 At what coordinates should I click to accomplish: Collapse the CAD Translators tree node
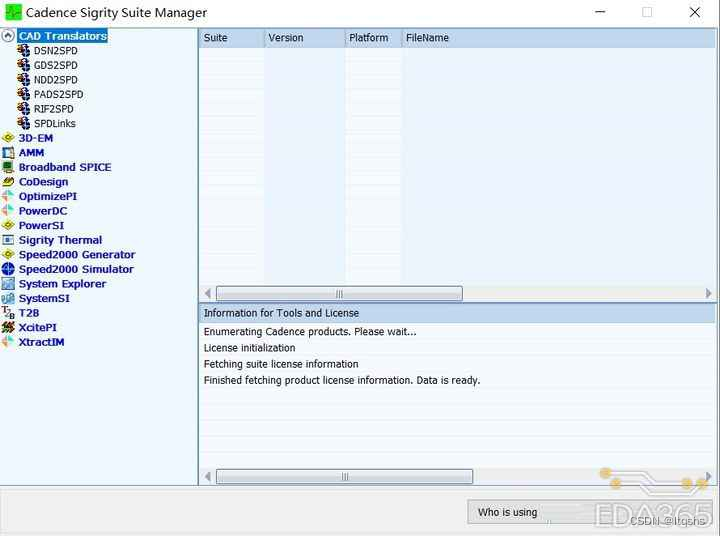8,36
